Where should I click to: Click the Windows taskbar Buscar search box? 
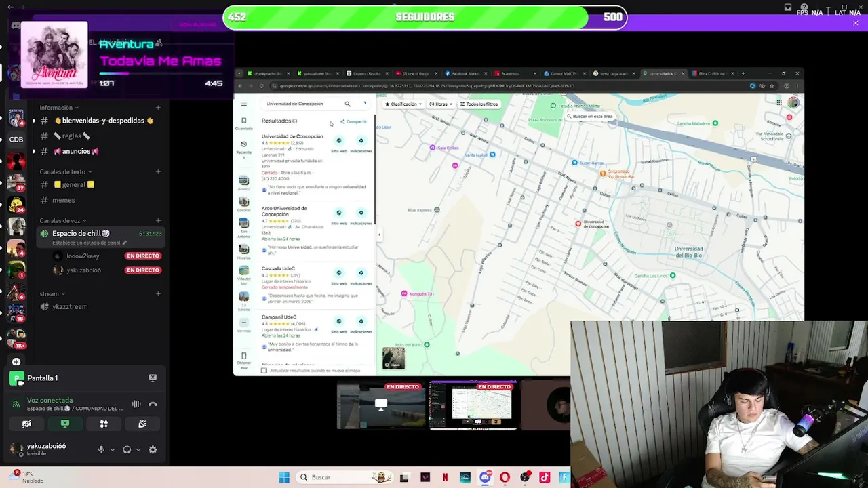[346, 477]
